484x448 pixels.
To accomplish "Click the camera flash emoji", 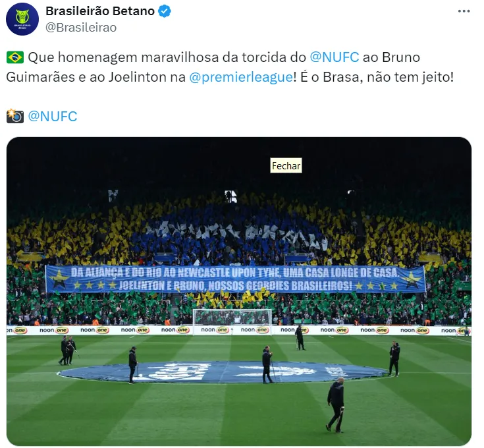I will coord(14,116).
